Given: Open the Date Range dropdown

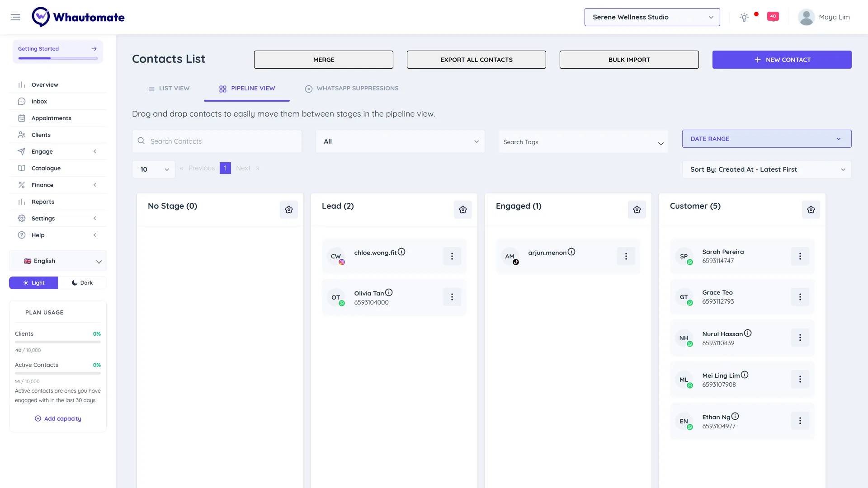Looking at the screenshot, I should pos(767,139).
